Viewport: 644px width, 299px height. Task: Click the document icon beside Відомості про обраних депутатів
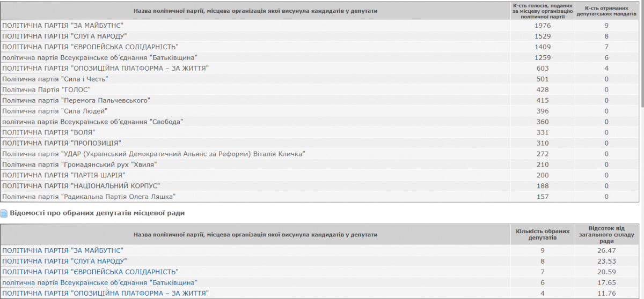4,213
